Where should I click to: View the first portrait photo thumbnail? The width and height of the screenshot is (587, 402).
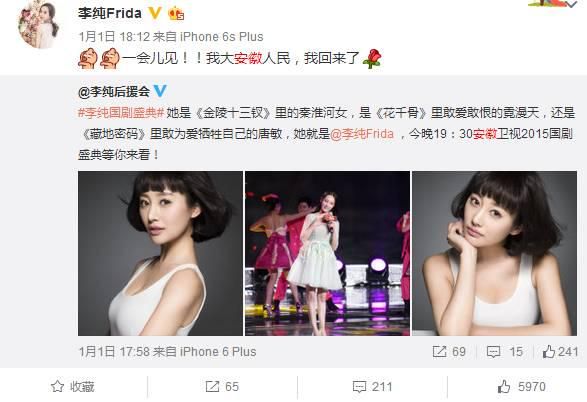160,253
